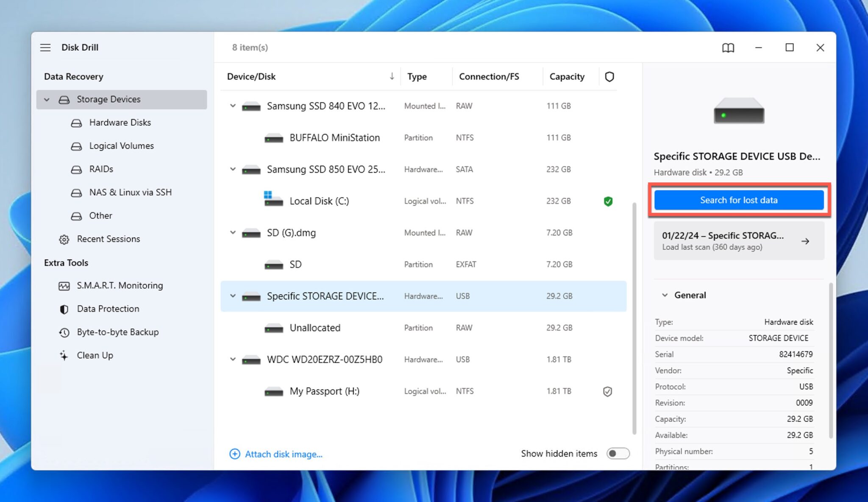Open the hamburger menu in Disk Drill

(45, 47)
